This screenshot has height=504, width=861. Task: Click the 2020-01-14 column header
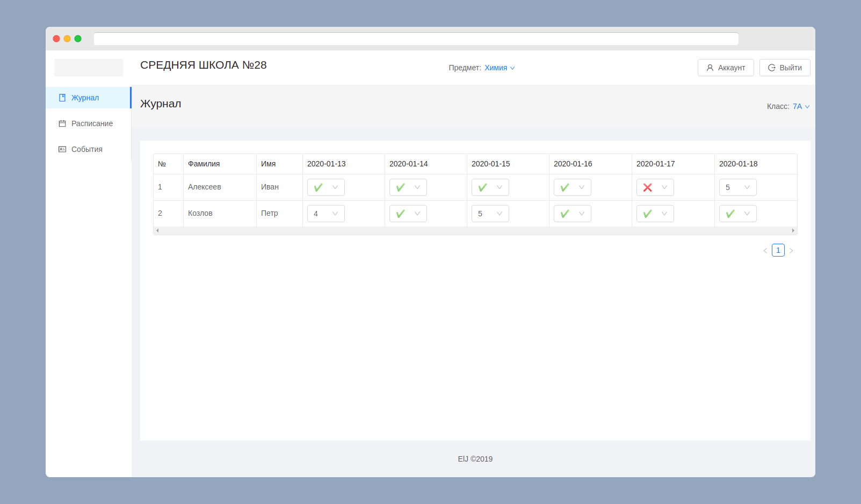[426, 164]
